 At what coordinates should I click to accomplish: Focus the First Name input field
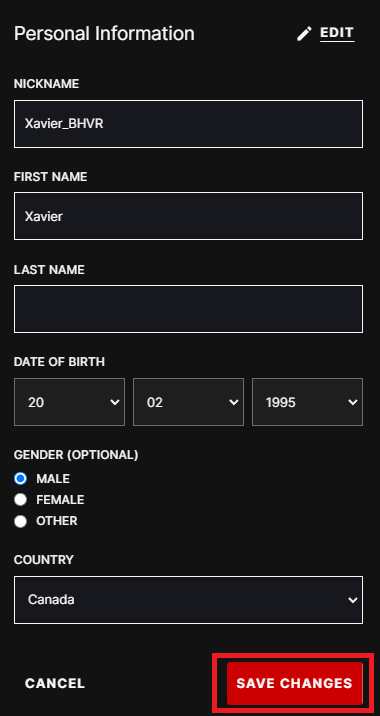pos(189,216)
